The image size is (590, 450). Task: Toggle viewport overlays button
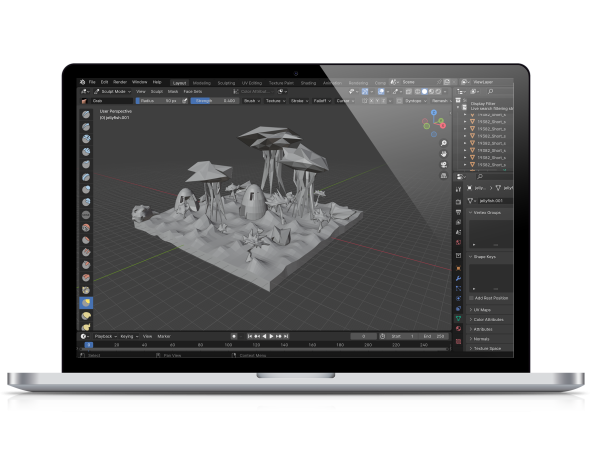pyautogui.click(x=381, y=91)
